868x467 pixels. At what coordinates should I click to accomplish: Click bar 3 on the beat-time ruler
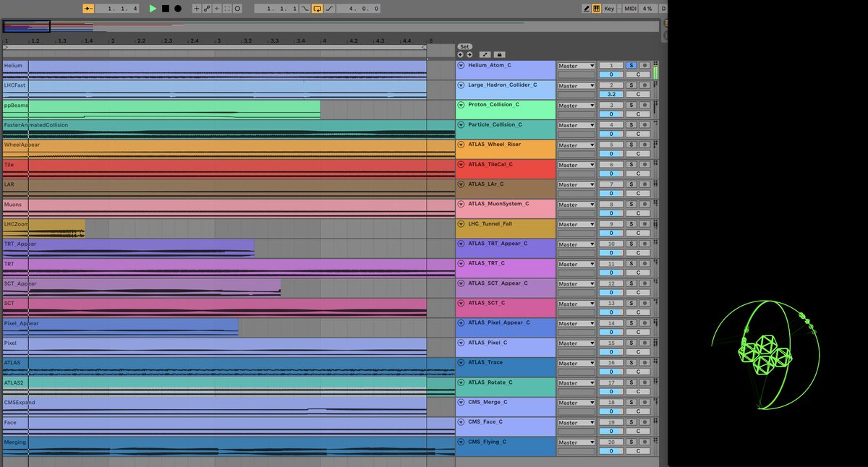220,41
